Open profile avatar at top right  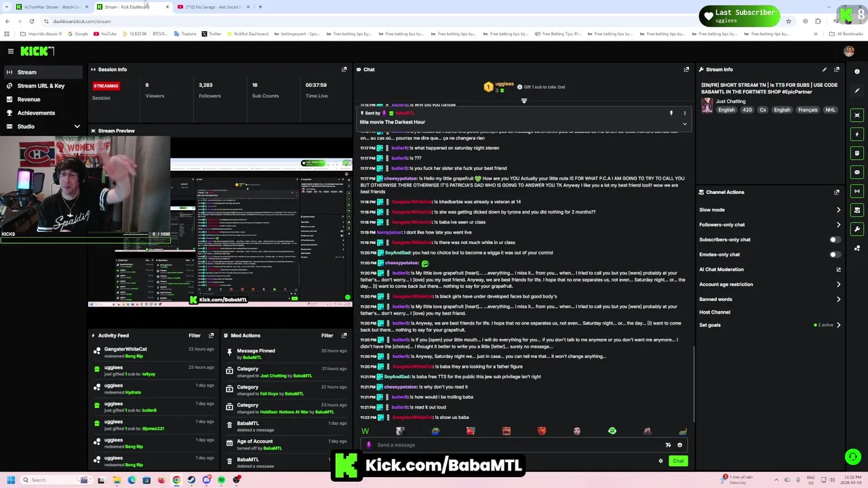pyautogui.click(x=848, y=52)
